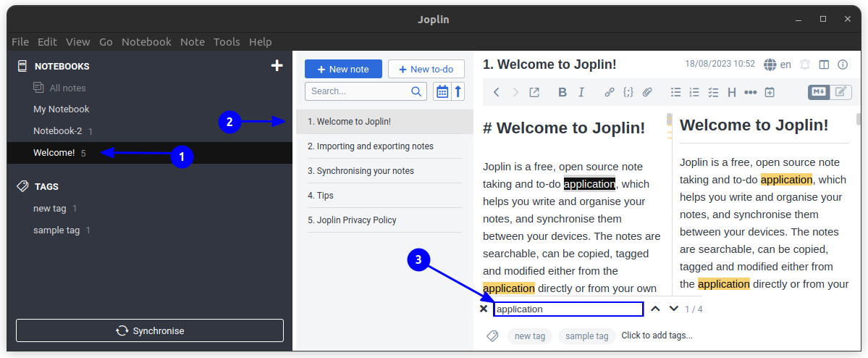Image resolution: width=868 pixels, height=358 pixels.
Task: Open note '4. Tips'
Action: pyautogui.click(x=384, y=196)
